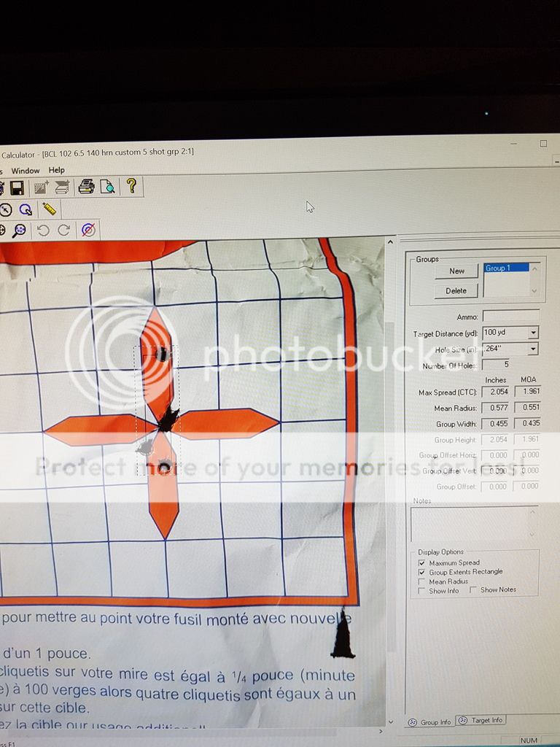Click the Print toolbar icon

pos(86,187)
